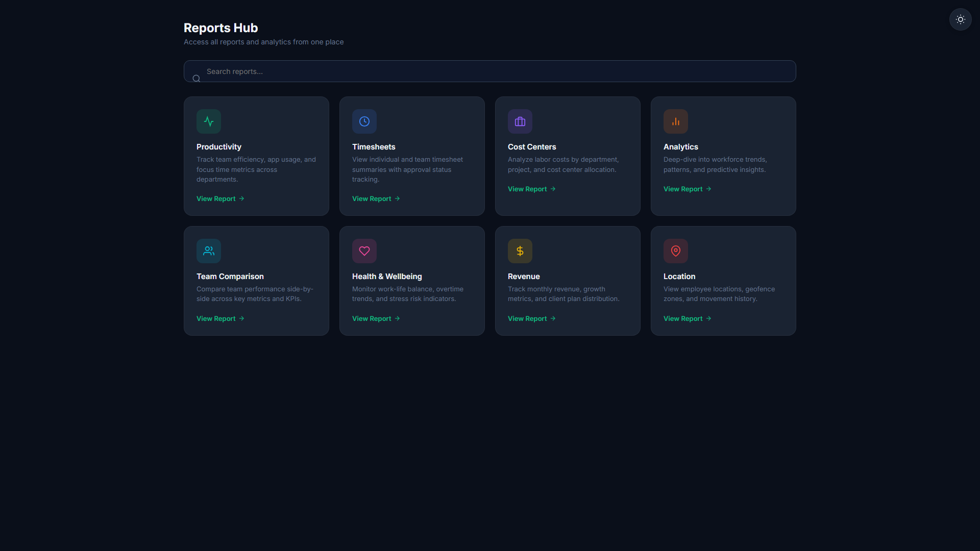Open View Report link for Health & Wellbeing
Viewport: 980px width, 551px height.
376,319
